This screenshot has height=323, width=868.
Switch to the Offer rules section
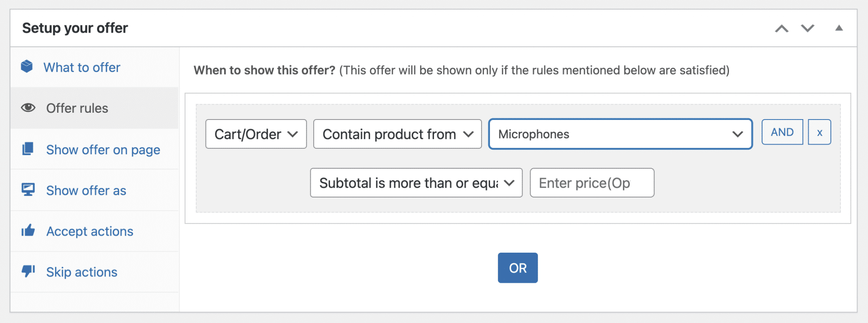(x=77, y=108)
